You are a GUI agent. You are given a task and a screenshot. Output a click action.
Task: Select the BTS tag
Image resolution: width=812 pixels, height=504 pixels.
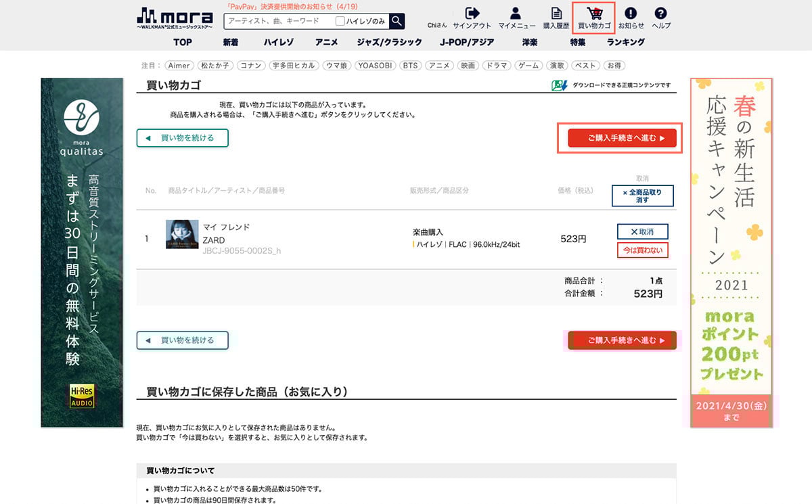[410, 66]
